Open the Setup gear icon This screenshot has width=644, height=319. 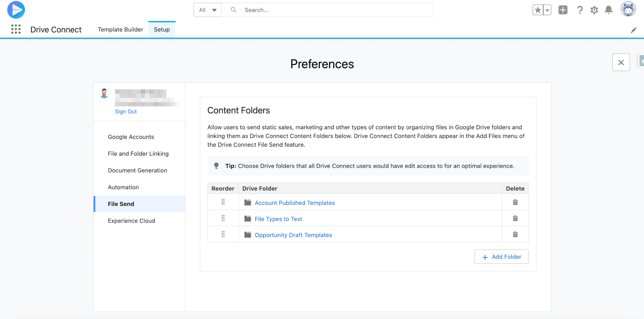point(594,10)
